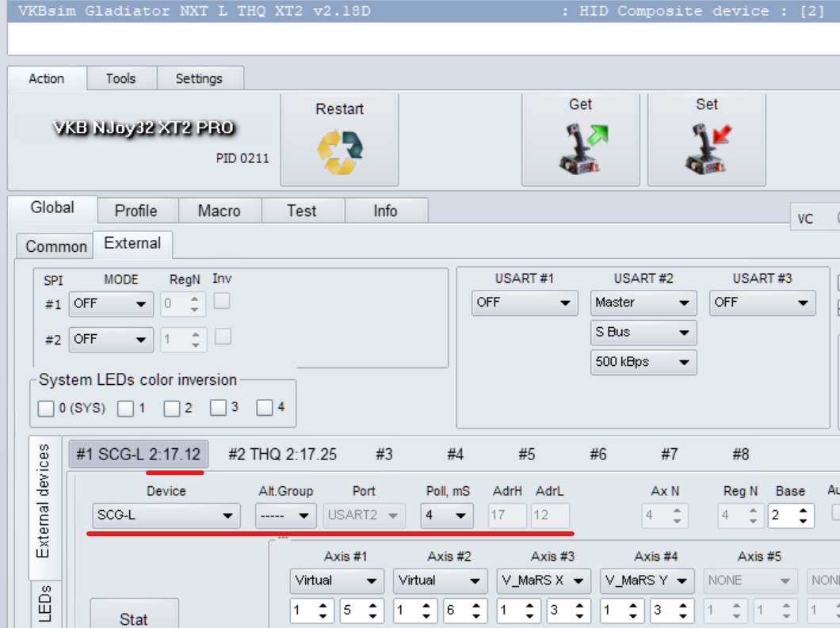Click the Ax N stepper
The image size is (840, 628).
click(664, 516)
